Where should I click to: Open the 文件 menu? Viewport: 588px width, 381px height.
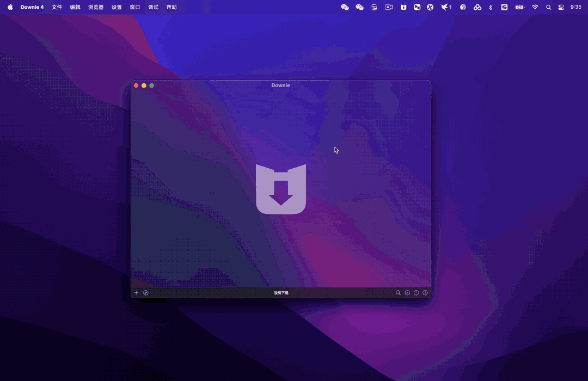[x=57, y=7]
